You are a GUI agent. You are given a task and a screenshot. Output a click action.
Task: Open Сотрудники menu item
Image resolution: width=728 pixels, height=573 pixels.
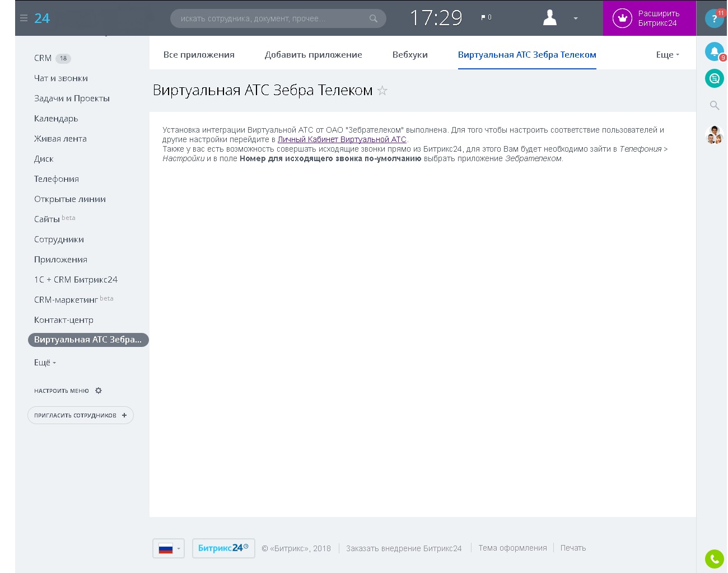click(59, 239)
